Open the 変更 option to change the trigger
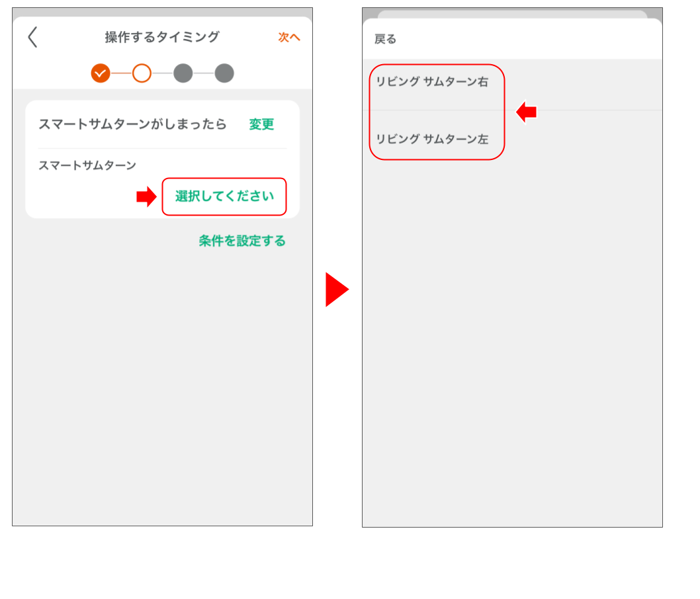This screenshot has width=700, height=599. point(261,124)
